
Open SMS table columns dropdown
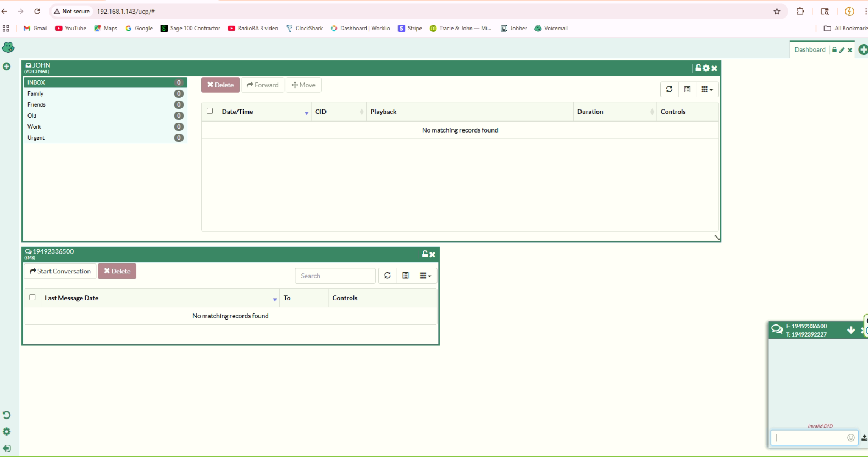[425, 276]
